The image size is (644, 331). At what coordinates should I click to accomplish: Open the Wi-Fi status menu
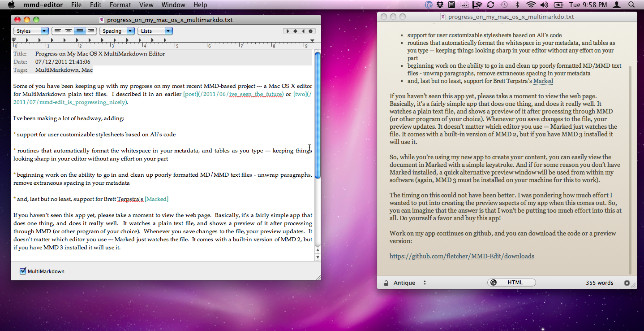pyautogui.click(x=531, y=5)
